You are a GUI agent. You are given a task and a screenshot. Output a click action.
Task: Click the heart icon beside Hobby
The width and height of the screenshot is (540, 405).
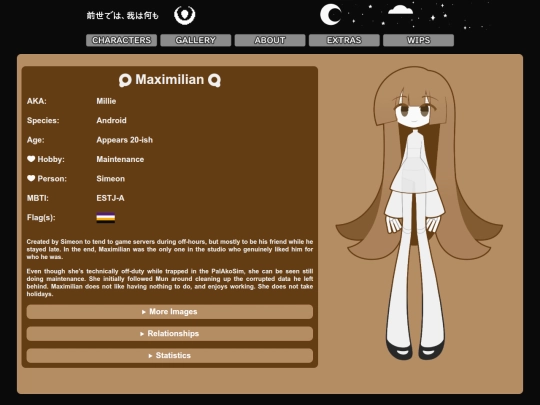pyautogui.click(x=31, y=159)
